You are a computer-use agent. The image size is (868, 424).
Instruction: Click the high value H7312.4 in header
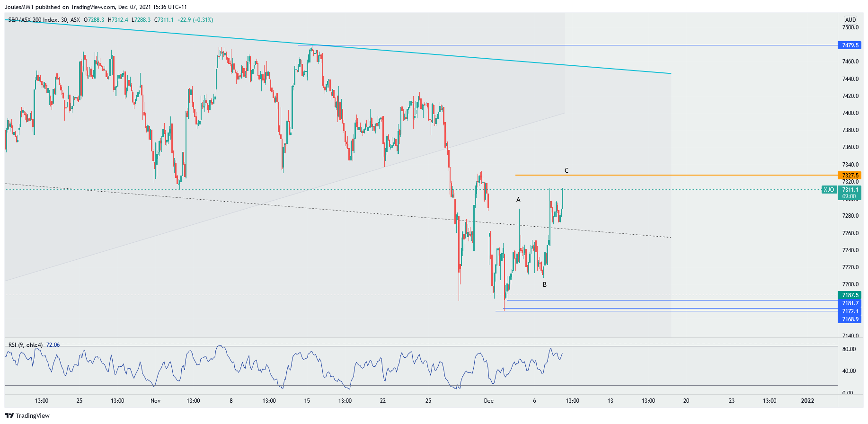pos(118,20)
